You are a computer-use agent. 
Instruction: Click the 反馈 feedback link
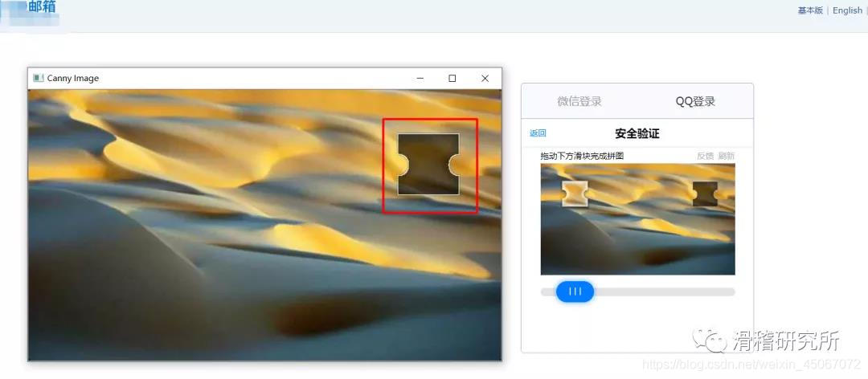pyautogui.click(x=705, y=156)
